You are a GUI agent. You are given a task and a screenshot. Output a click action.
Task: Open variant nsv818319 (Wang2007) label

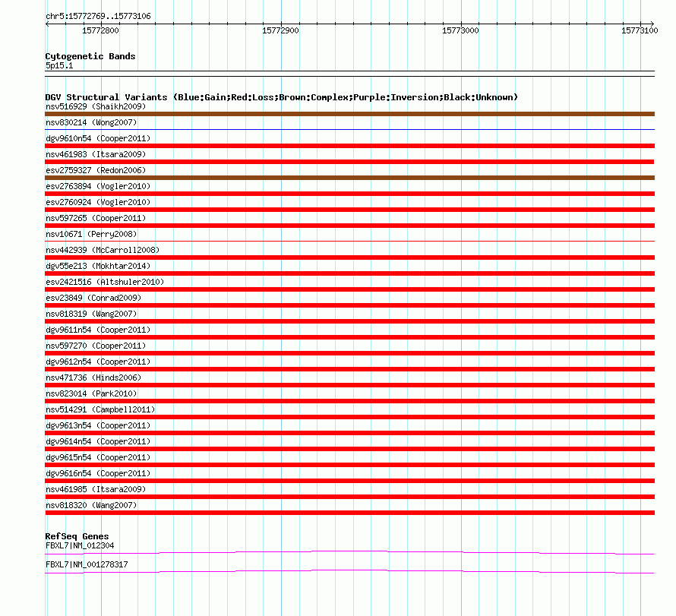point(91,314)
